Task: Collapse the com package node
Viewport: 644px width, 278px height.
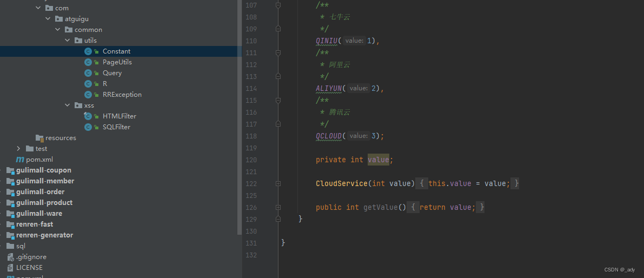Action: [38, 8]
